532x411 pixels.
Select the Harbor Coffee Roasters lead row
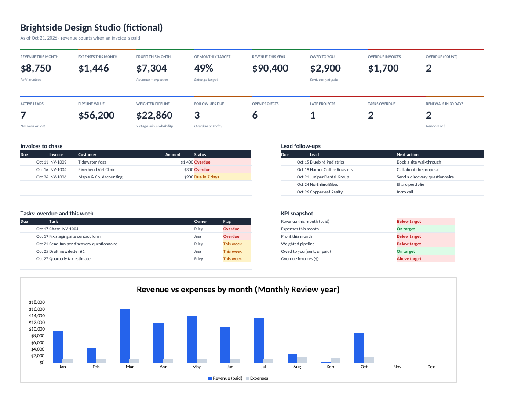[382, 170]
